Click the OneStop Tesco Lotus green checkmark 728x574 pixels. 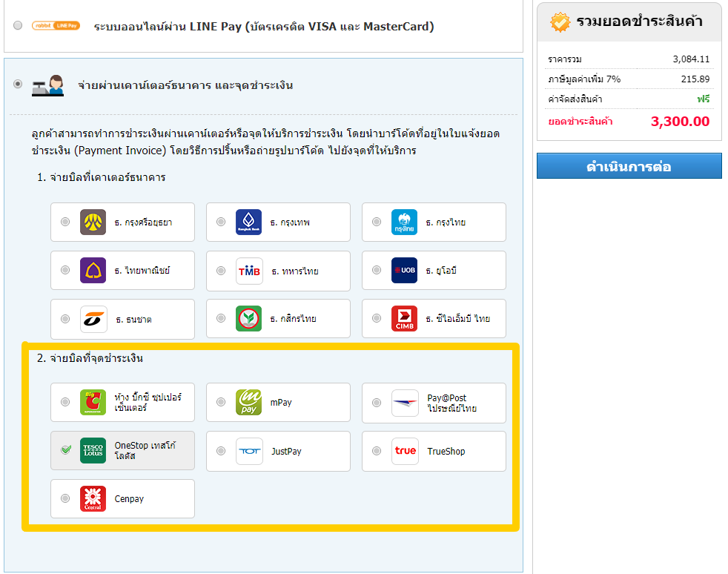[x=67, y=449]
